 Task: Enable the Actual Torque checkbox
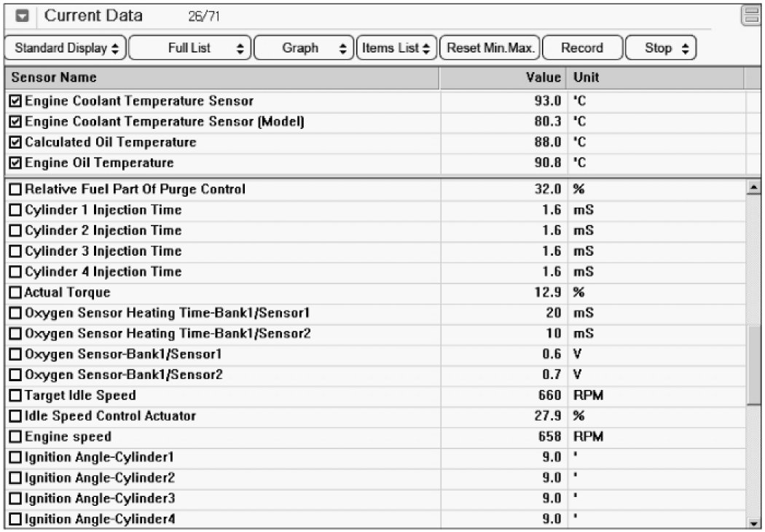[x=15, y=293]
